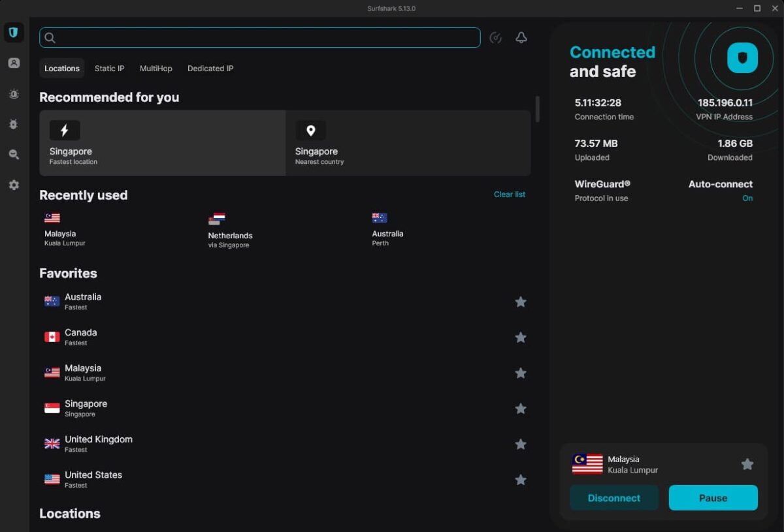Image resolution: width=784 pixels, height=532 pixels.
Task: Select Australia Fastest in Favorites
Action: point(285,302)
